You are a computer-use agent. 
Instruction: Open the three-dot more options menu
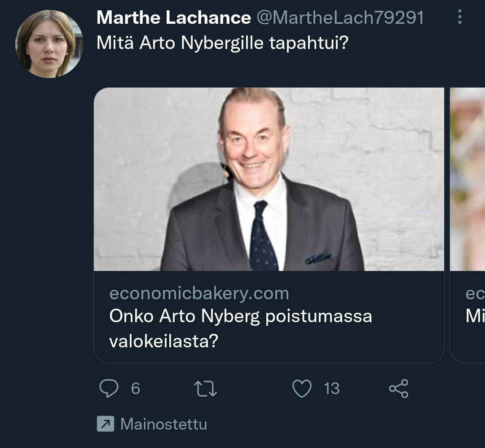coord(459,18)
